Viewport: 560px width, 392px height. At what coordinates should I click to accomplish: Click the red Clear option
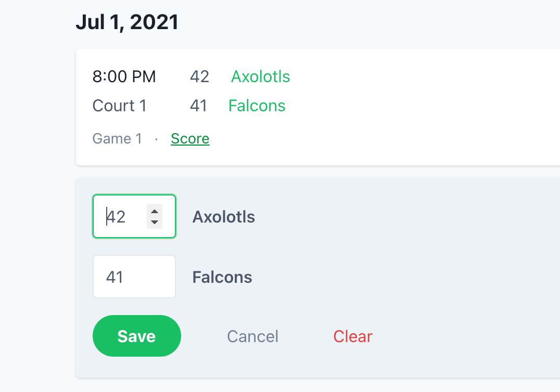pyautogui.click(x=352, y=336)
